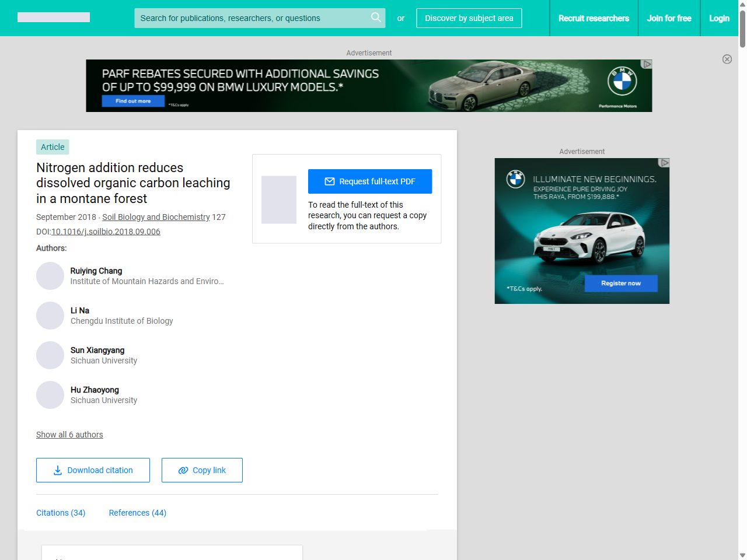Click the link icon on Copy link button
This screenshot has height=560, width=747.
[182, 470]
